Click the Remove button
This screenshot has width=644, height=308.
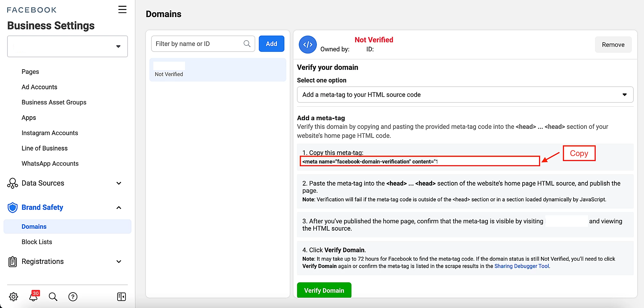pyautogui.click(x=613, y=45)
